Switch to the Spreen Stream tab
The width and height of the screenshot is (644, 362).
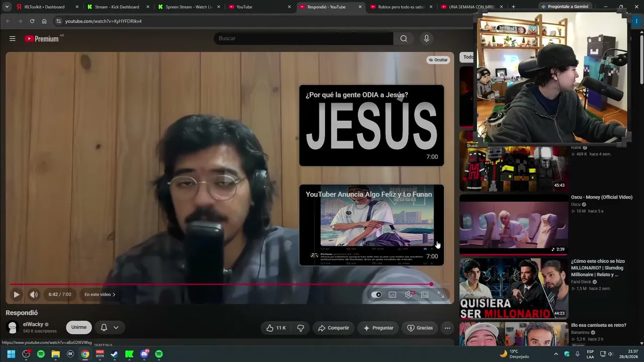pyautogui.click(x=188, y=7)
